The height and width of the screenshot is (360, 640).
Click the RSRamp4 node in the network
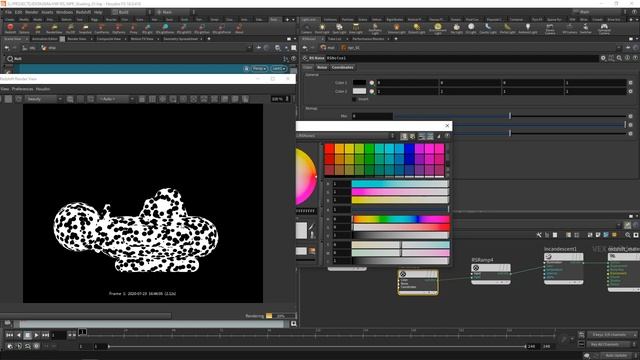[x=491, y=274]
